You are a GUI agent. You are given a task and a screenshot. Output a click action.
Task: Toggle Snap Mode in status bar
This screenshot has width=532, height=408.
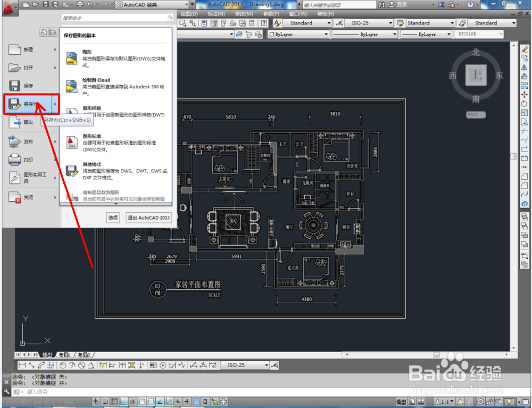click(x=105, y=402)
